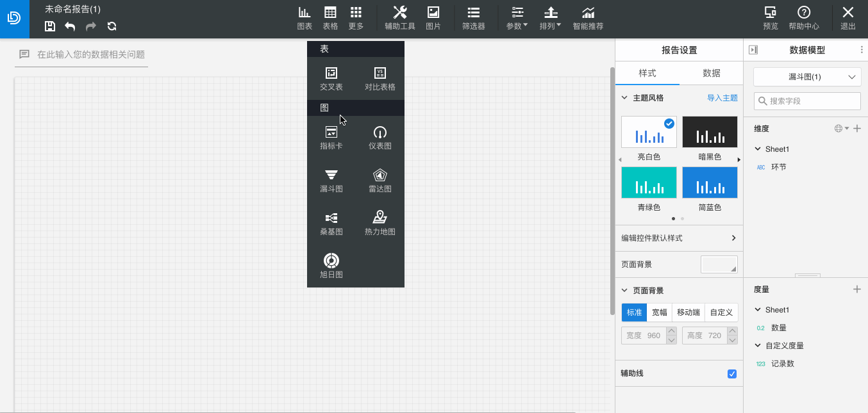Viewport: 868px width, 413px height.
Task: Collapse the 主题风格 section
Action: (x=625, y=98)
